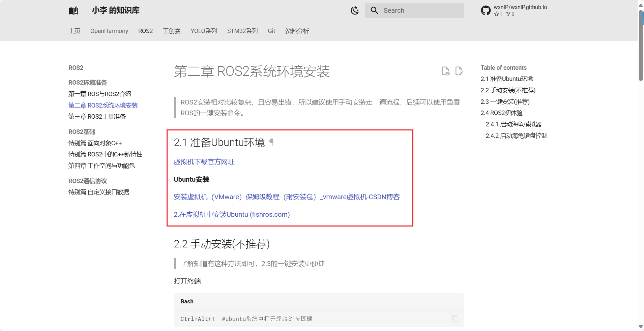Jump to 2.4.1 启动海龟模拟器 in contents
This screenshot has width=644, height=331.
click(x=513, y=124)
